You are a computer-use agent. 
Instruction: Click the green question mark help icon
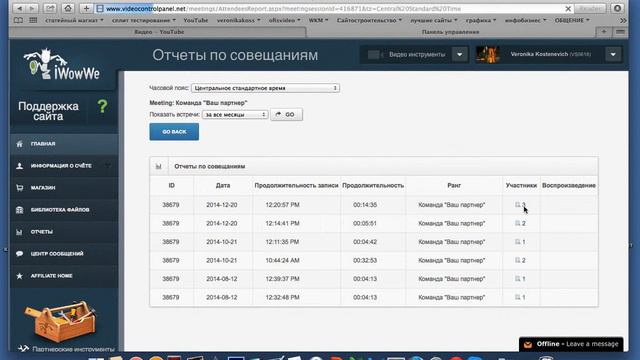[102, 107]
